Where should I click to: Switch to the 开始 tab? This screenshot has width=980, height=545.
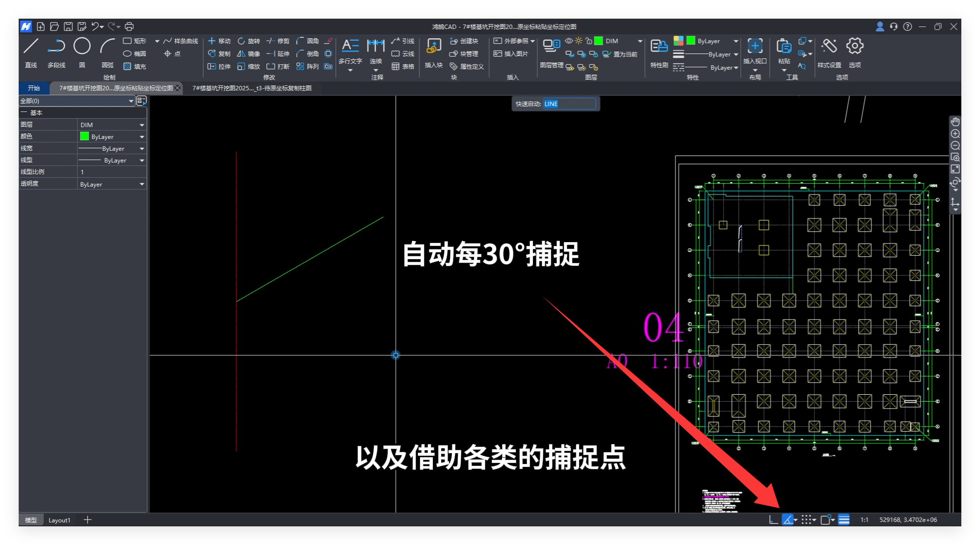click(34, 88)
